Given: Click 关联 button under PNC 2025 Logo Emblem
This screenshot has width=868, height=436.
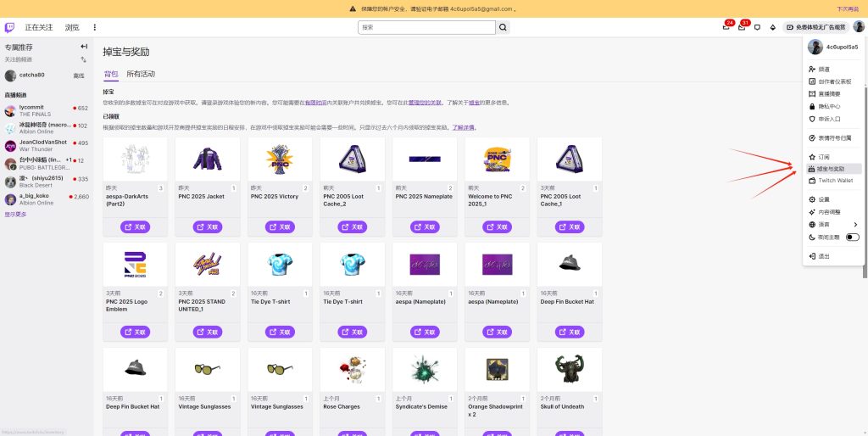Looking at the screenshot, I should 135,333.
